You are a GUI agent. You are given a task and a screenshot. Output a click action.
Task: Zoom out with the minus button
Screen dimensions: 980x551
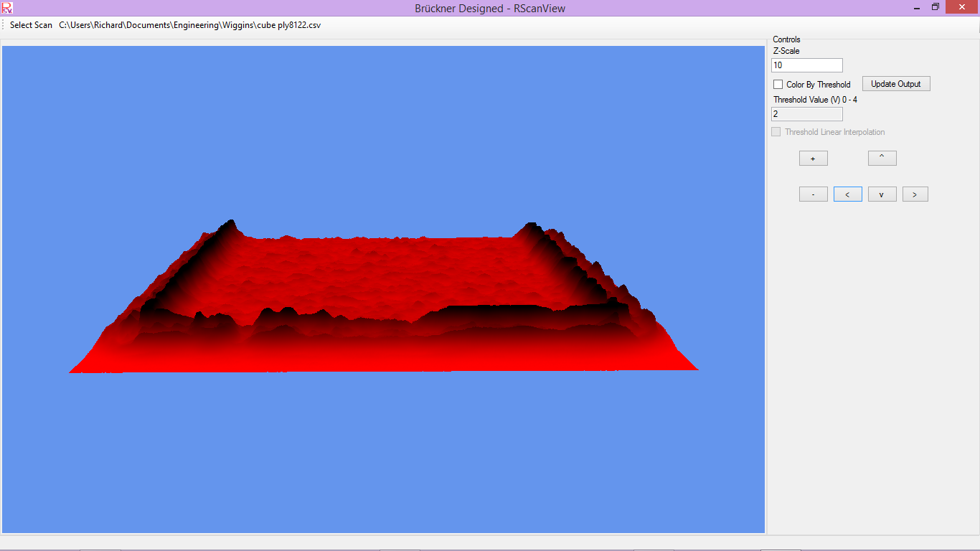tap(813, 194)
